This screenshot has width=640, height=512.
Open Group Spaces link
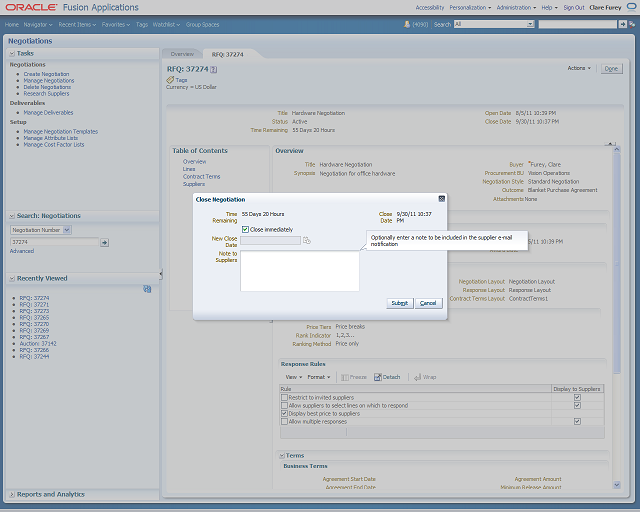click(202, 24)
